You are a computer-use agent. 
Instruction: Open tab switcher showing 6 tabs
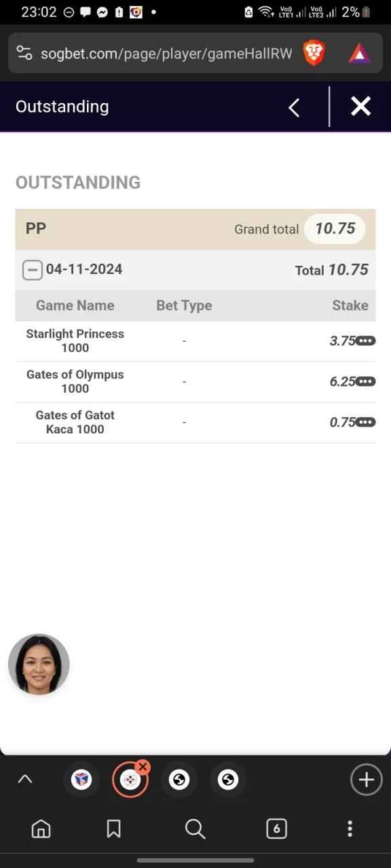click(x=276, y=829)
